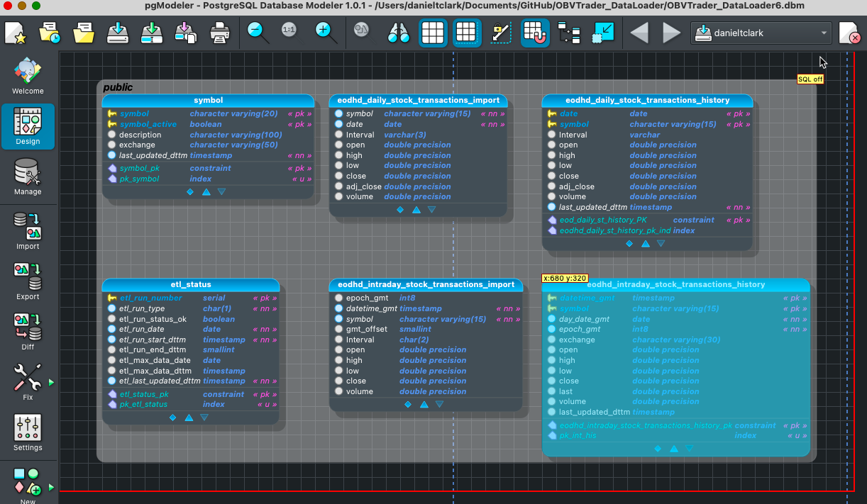
Task: Select day_date_gmt column in intraday history
Action: tap(677, 319)
